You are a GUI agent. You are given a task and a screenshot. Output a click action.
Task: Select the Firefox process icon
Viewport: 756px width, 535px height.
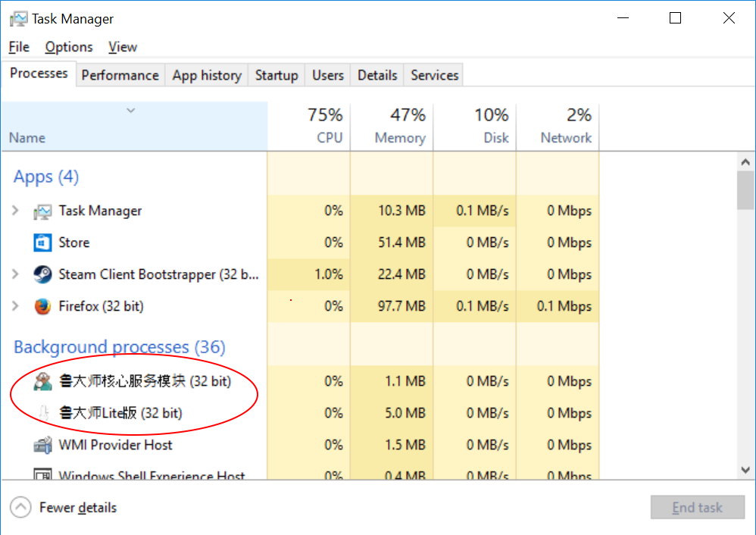click(x=42, y=306)
